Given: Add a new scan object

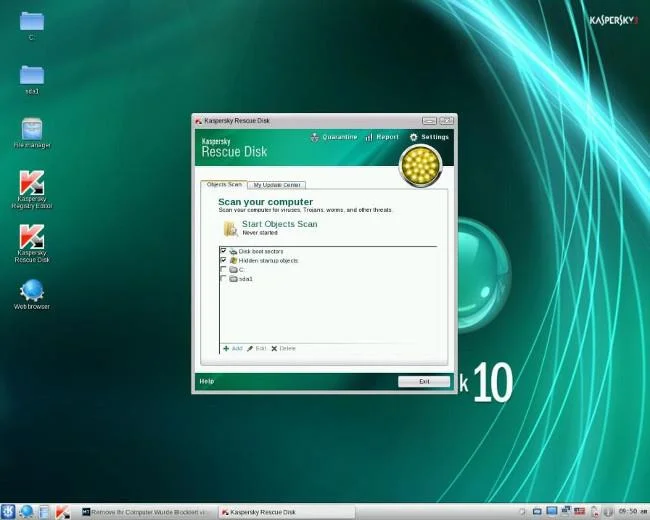Looking at the screenshot, I should tap(233, 348).
